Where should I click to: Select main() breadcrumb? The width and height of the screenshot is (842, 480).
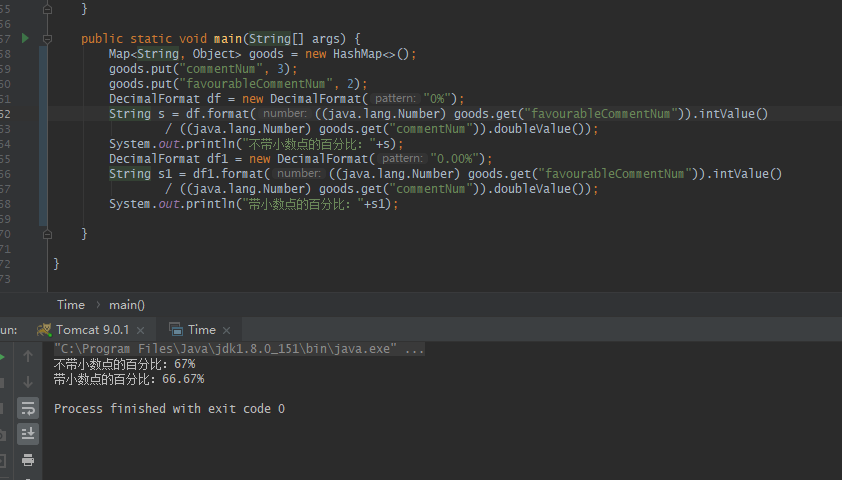click(x=127, y=305)
